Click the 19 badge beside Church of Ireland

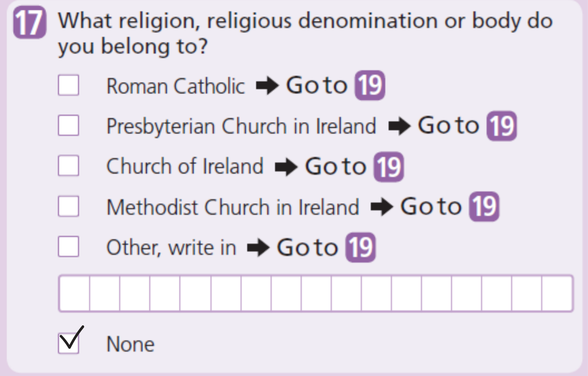pyautogui.click(x=389, y=167)
